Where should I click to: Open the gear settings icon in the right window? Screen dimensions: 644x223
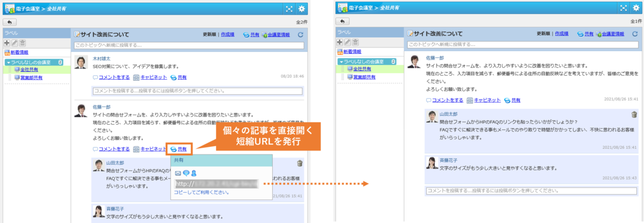click(636, 8)
